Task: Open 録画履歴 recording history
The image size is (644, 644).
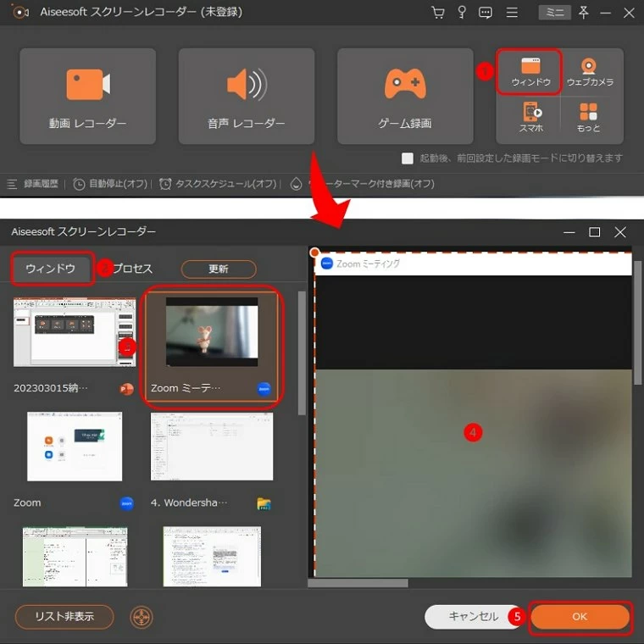Action: [33, 184]
